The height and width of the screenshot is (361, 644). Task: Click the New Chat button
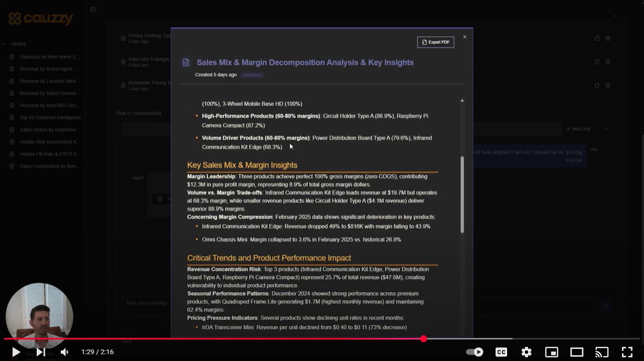pos(578,129)
